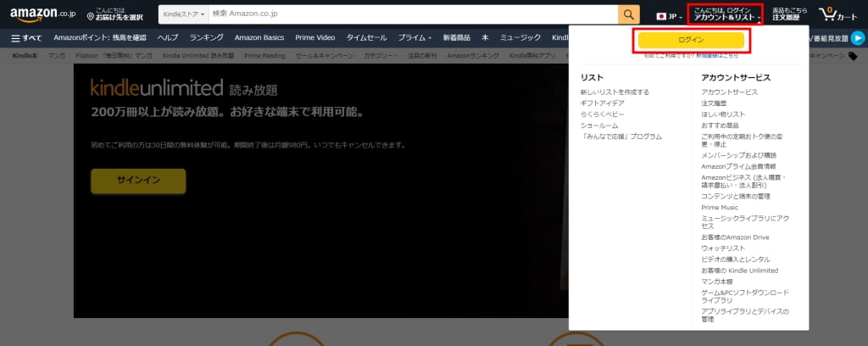
Task: Click Prime Music in account menu
Action: pos(720,207)
